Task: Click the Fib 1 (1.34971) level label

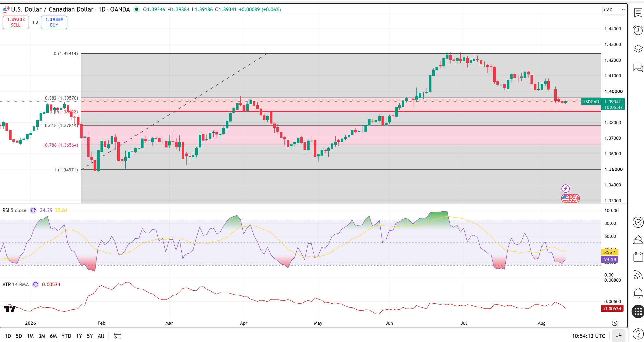Action: pyautogui.click(x=66, y=170)
